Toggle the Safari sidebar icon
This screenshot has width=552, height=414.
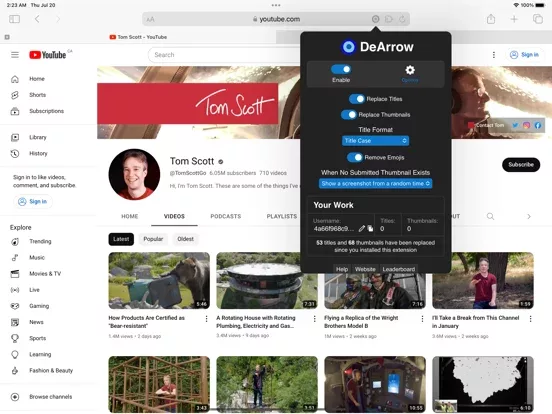(x=14, y=19)
